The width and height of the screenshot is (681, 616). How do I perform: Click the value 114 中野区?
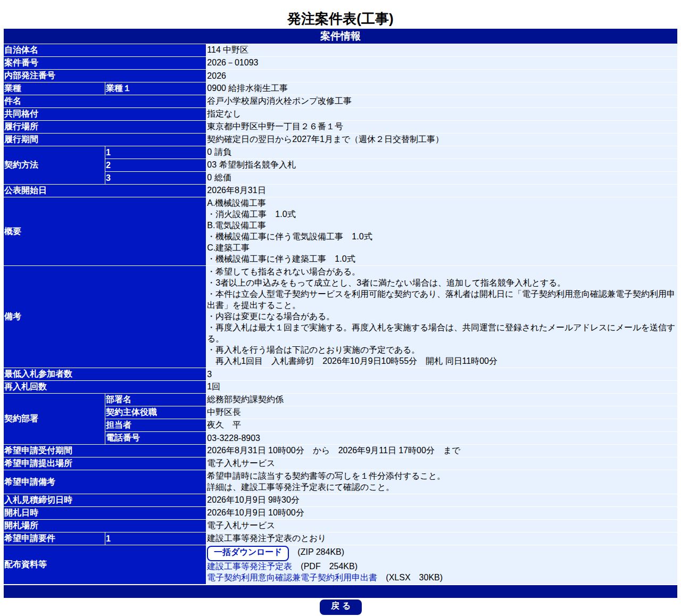pos(228,49)
